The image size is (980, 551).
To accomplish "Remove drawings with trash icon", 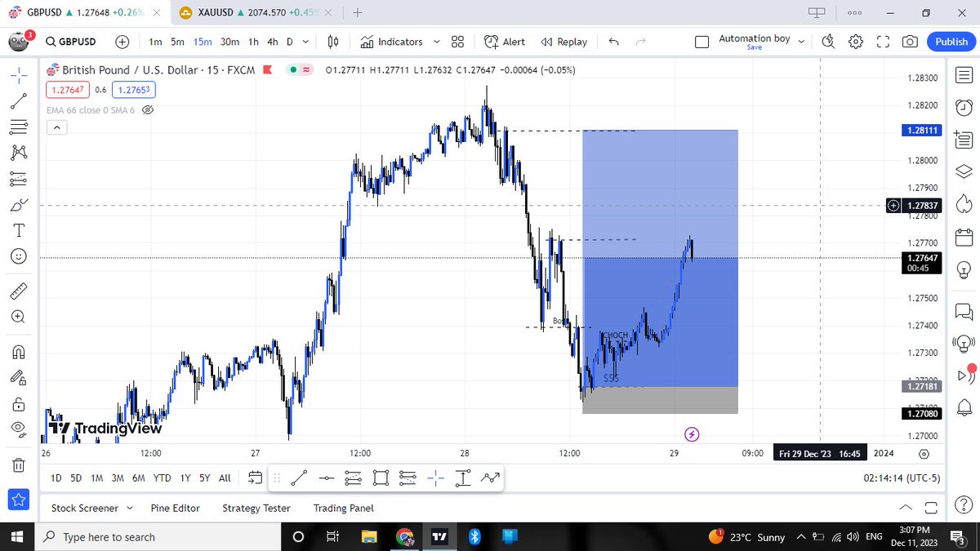I will [x=19, y=464].
